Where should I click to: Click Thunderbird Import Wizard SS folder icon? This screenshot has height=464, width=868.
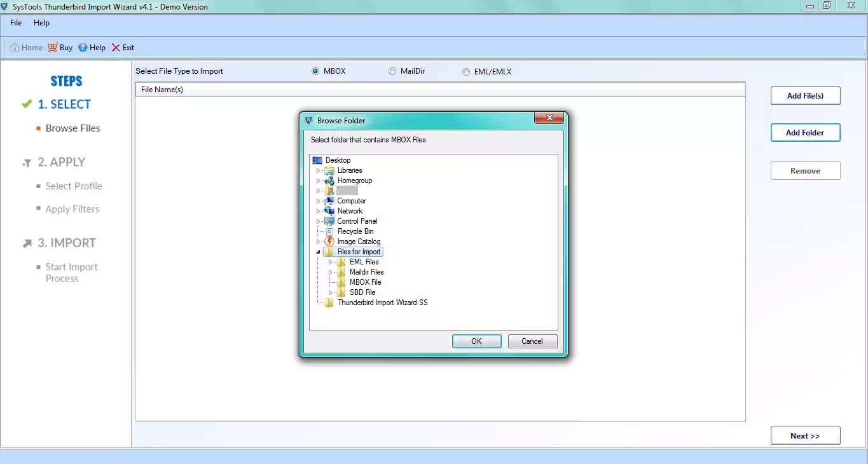pos(329,303)
